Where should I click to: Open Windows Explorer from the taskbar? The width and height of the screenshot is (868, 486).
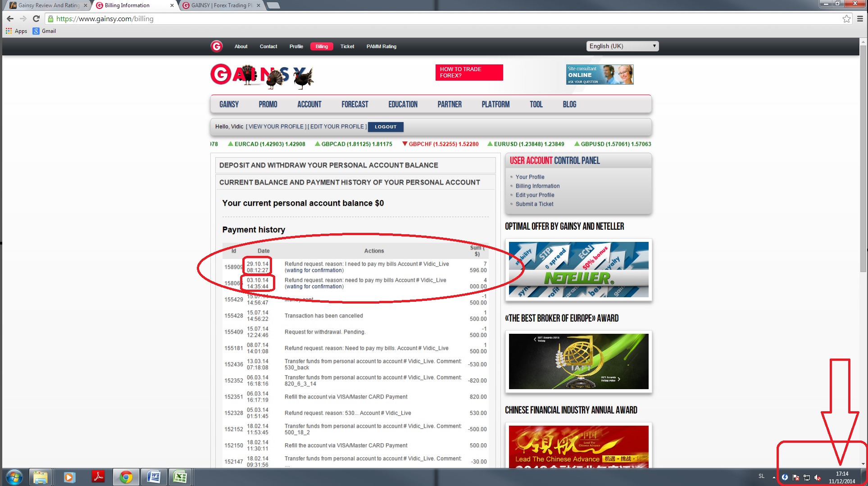[41, 477]
